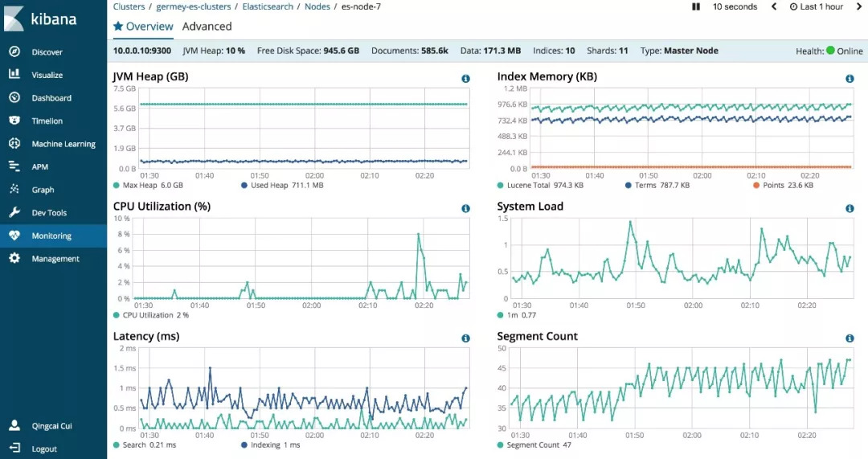Open Graph from the nodes icon

pyautogui.click(x=14, y=190)
